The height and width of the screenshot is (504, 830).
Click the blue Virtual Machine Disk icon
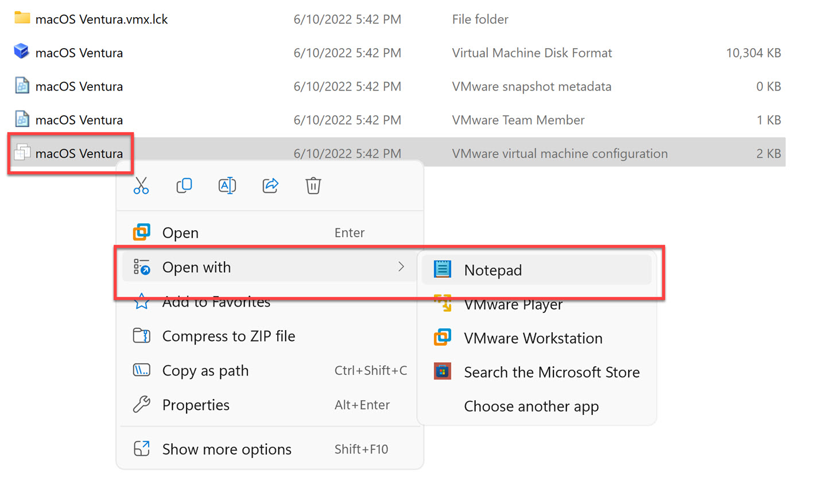coord(21,52)
